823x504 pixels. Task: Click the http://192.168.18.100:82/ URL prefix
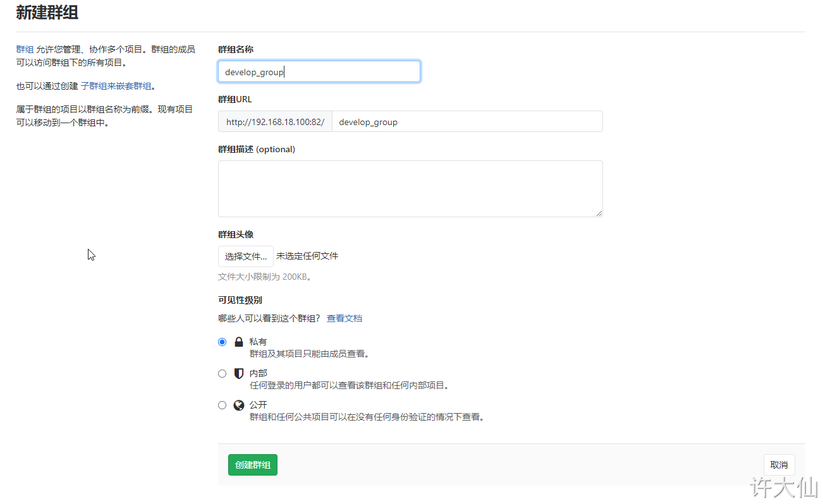[275, 121]
